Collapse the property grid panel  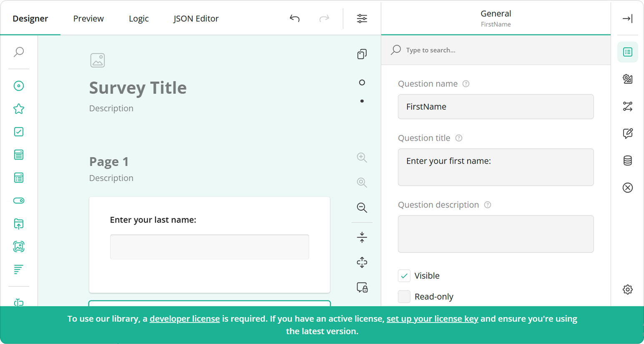tap(627, 18)
